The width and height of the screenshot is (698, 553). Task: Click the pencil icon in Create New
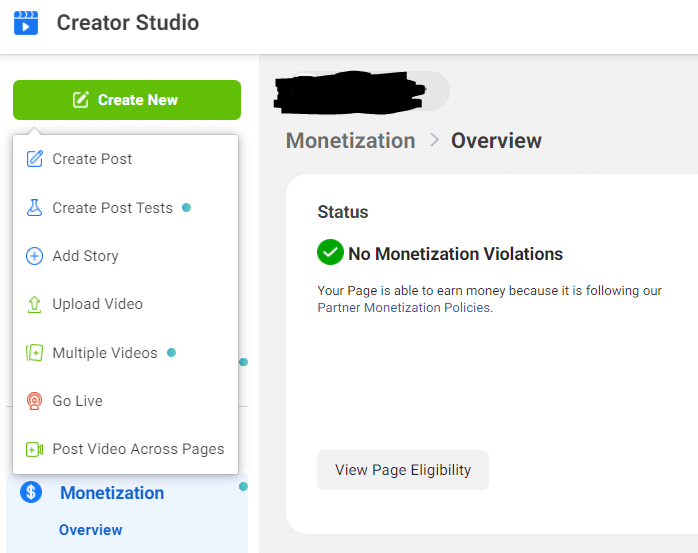81,100
